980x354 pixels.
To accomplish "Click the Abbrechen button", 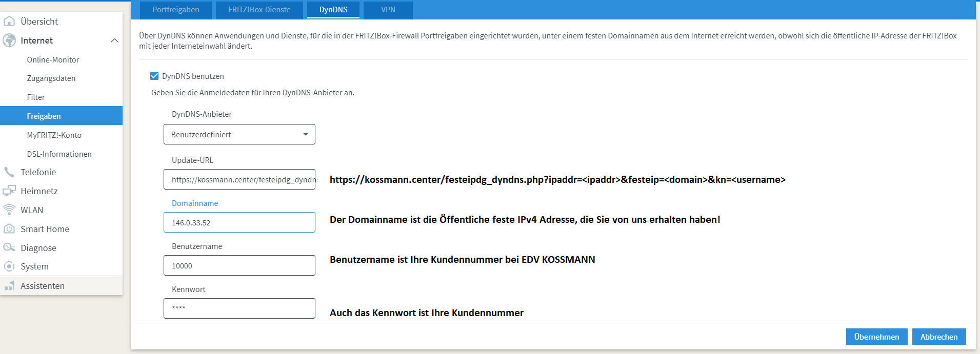I will click(x=939, y=337).
